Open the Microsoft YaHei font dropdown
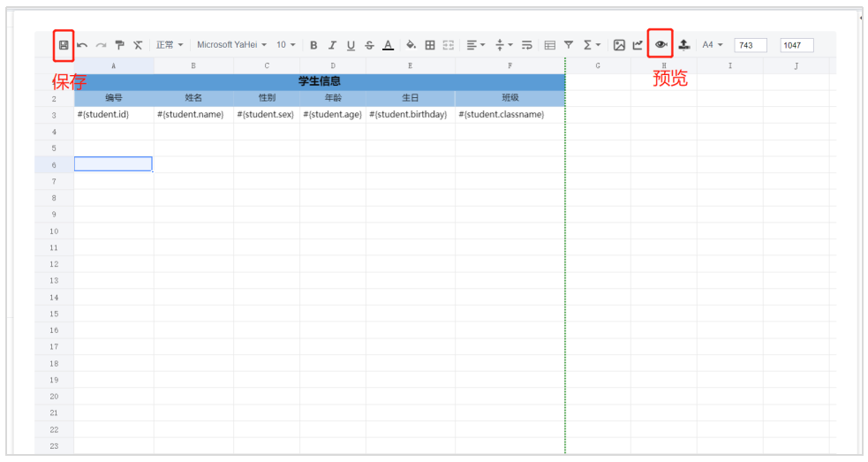 tap(232, 45)
